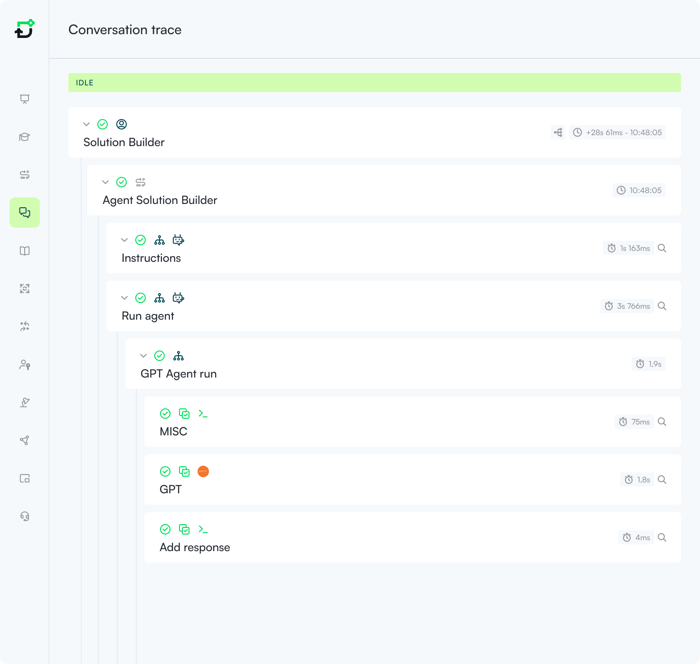Viewport: 700px width, 664px height.
Task: Select the MISC trace item
Action: pos(173,432)
